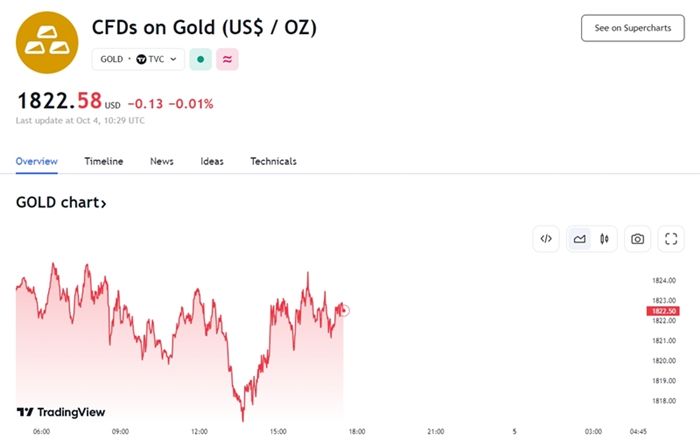The height and width of the screenshot is (446, 700).
Task: Select the Technicals tab
Action: coord(273,161)
